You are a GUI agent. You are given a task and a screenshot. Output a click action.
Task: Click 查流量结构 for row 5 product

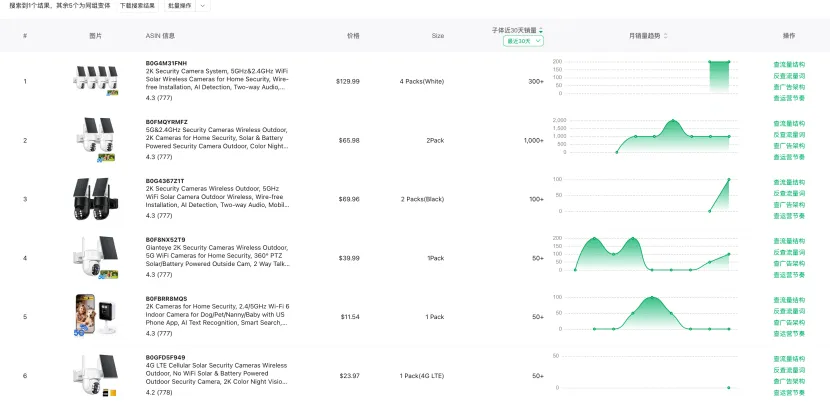click(x=788, y=300)
